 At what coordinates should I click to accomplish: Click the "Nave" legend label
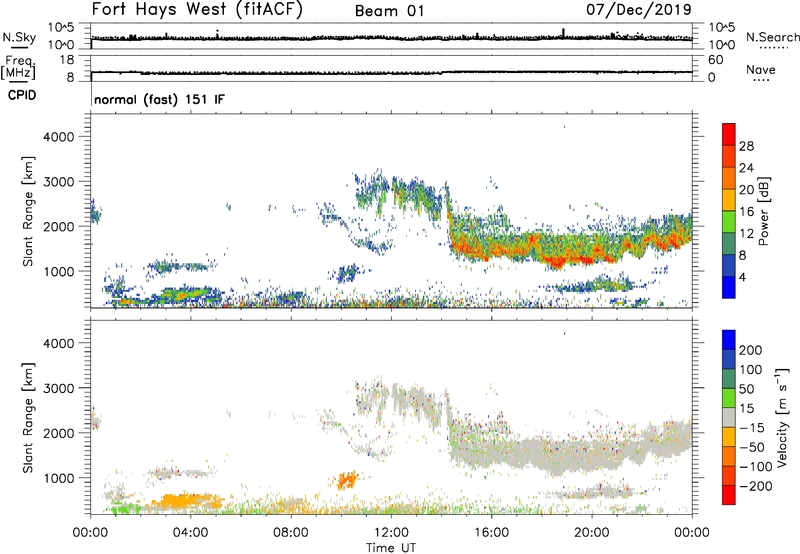pyautogui.click(x=761, y=69)
